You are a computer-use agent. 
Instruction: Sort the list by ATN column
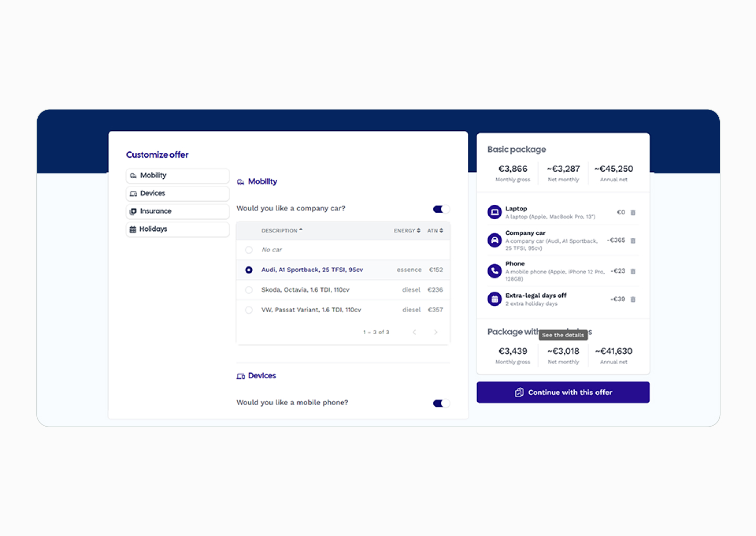[435, 231]
